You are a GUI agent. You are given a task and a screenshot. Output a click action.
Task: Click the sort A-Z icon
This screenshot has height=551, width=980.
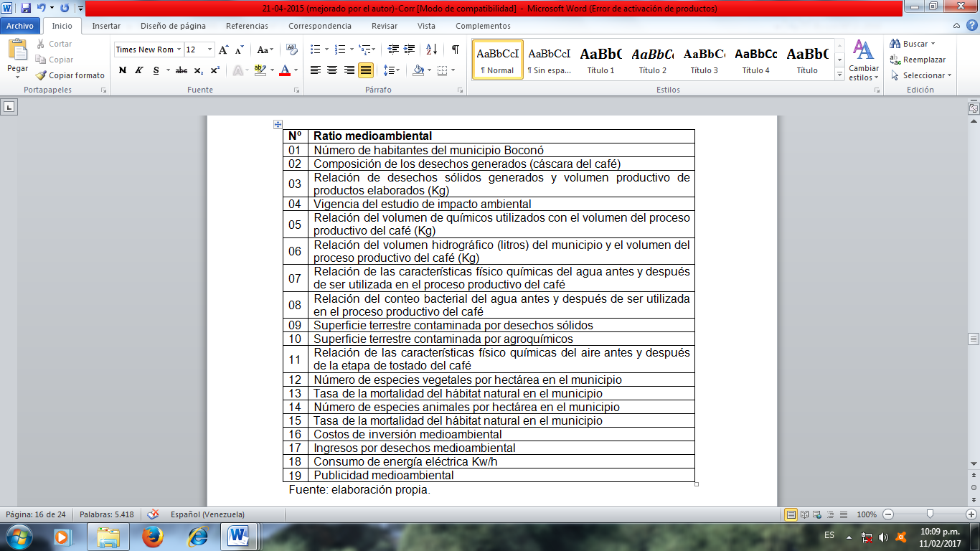(x=431, y=50)
